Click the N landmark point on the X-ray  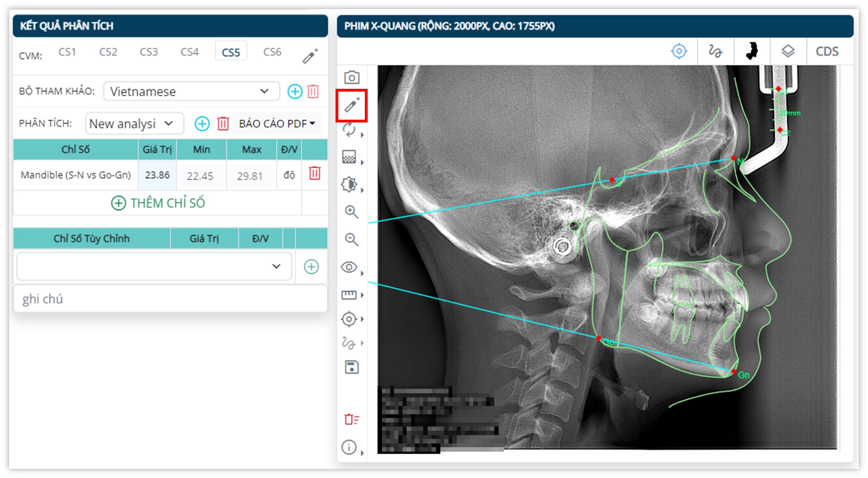734,159
